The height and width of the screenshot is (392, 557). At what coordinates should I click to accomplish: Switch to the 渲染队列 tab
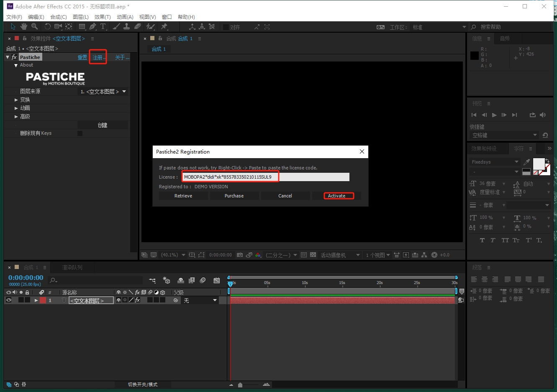[72, 267]
